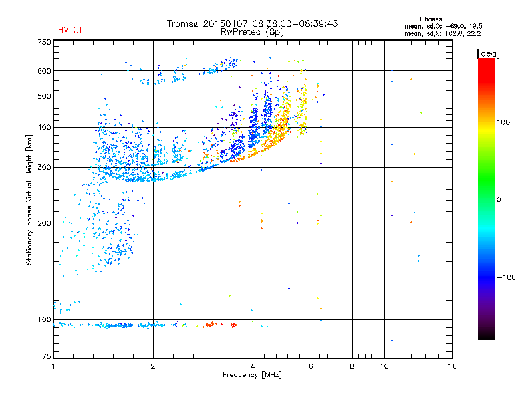This screenshot has width=532, height=399.
Task: Click the '600' y-axis tick label
Action: coord(44,71)
